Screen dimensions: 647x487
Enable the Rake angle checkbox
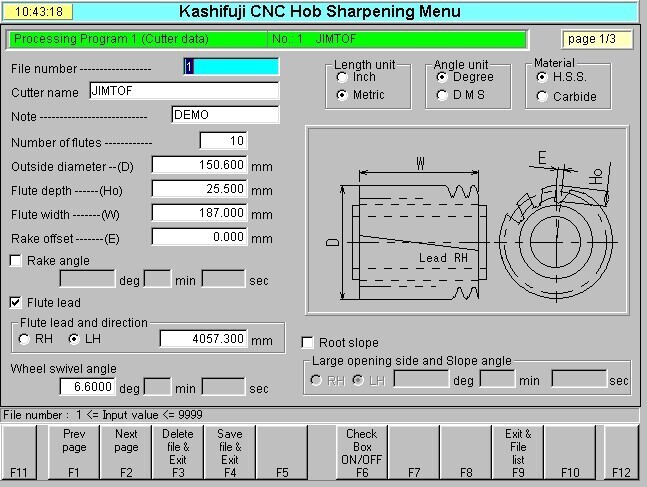16,260
